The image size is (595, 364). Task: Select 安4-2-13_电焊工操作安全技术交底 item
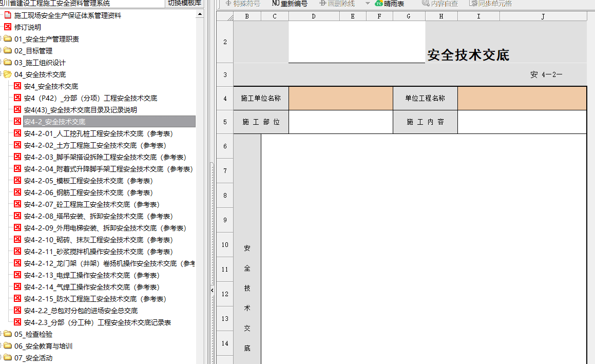(91, 275)
